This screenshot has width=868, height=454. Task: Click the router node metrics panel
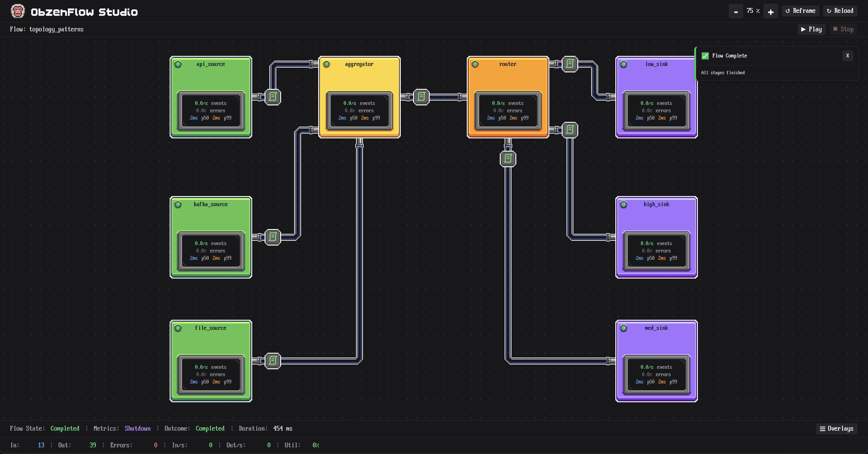508,111
